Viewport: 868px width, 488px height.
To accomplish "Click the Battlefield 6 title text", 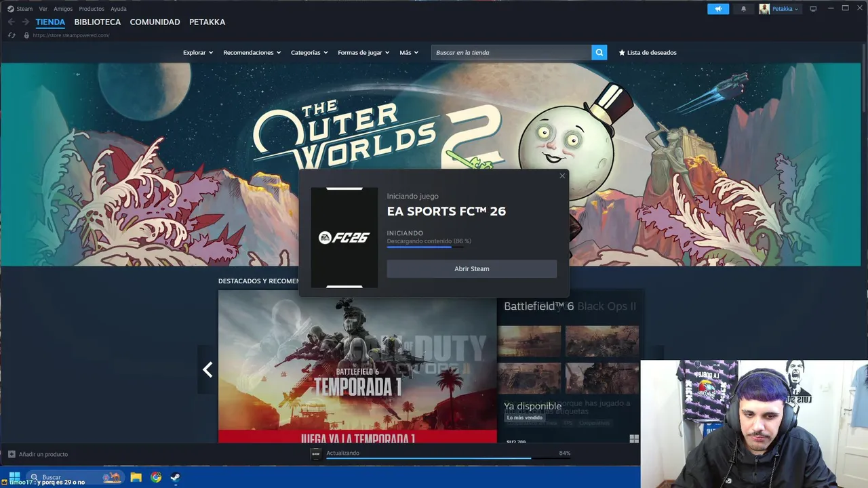I will tap(538, 306).
